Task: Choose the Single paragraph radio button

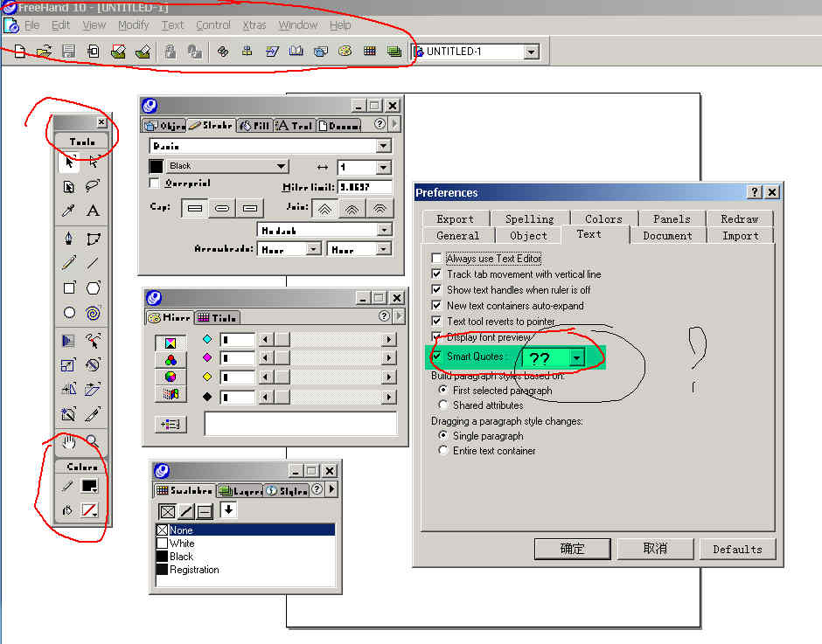Action: click(443, 436)
